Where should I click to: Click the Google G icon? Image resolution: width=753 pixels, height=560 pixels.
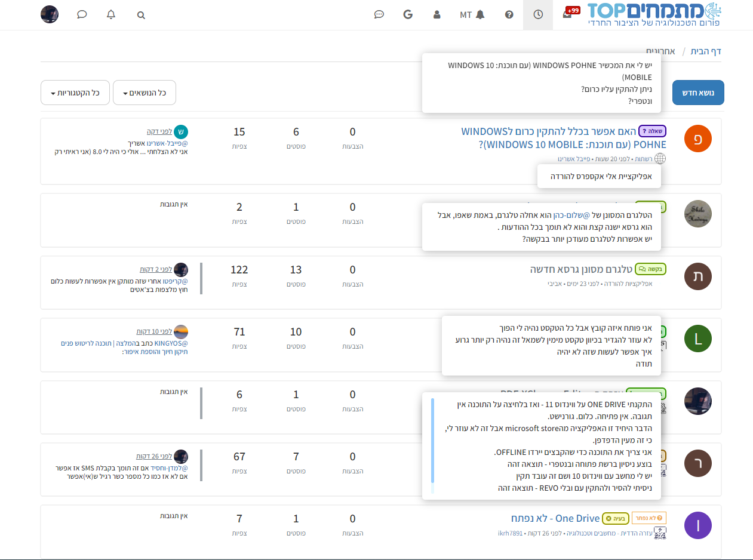[408, 15]
